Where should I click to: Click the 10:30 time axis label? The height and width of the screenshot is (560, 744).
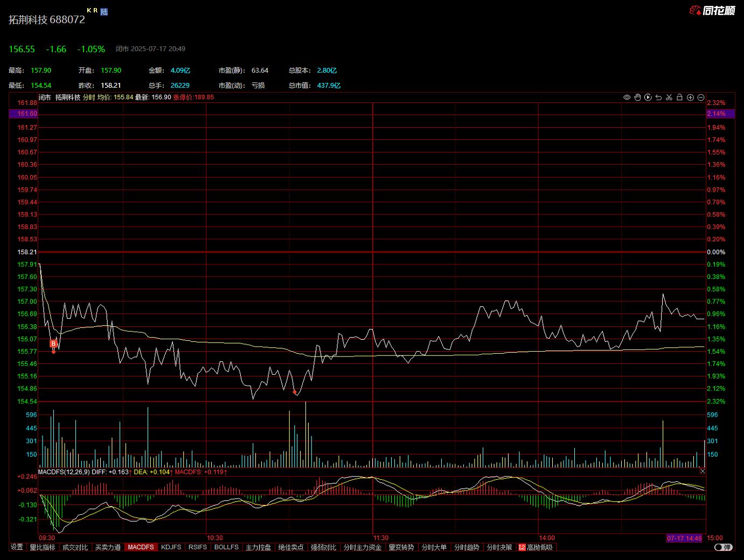coord(214,538)
